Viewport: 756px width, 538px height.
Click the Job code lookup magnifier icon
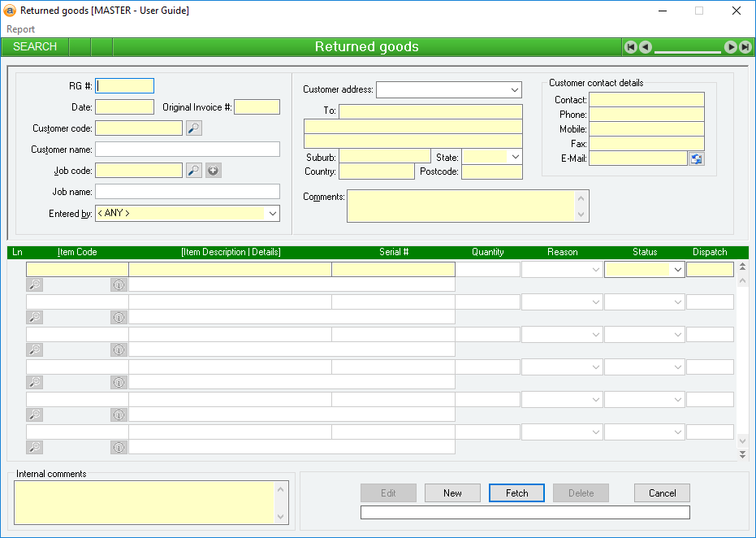pos(193,170)
